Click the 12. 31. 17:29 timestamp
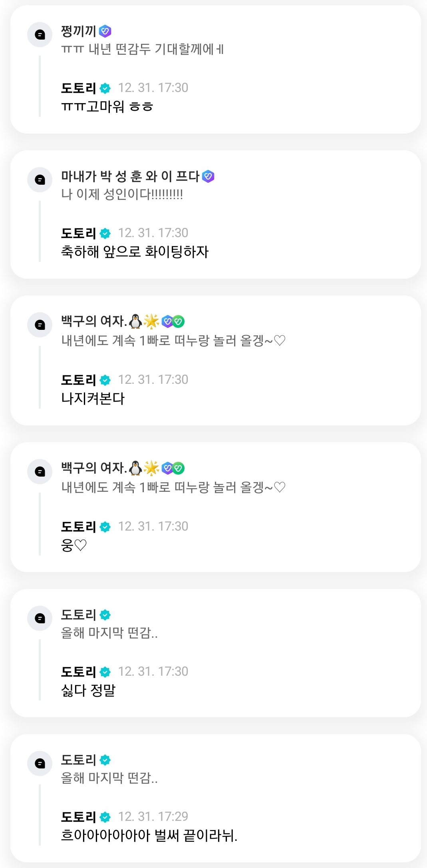Screen dimensions: 427x868 pos(153,816)
